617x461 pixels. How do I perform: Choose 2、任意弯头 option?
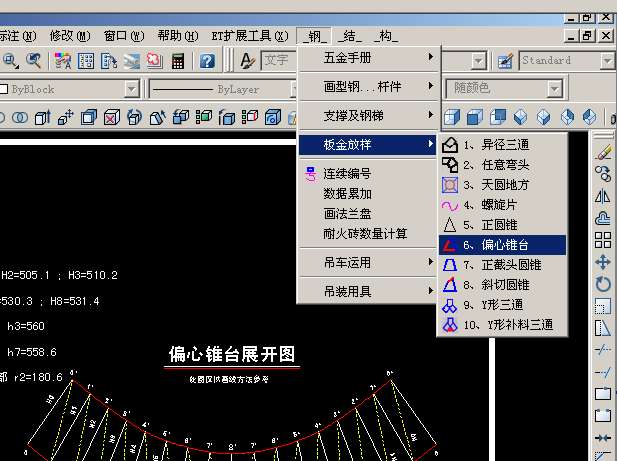click(502, 165)
